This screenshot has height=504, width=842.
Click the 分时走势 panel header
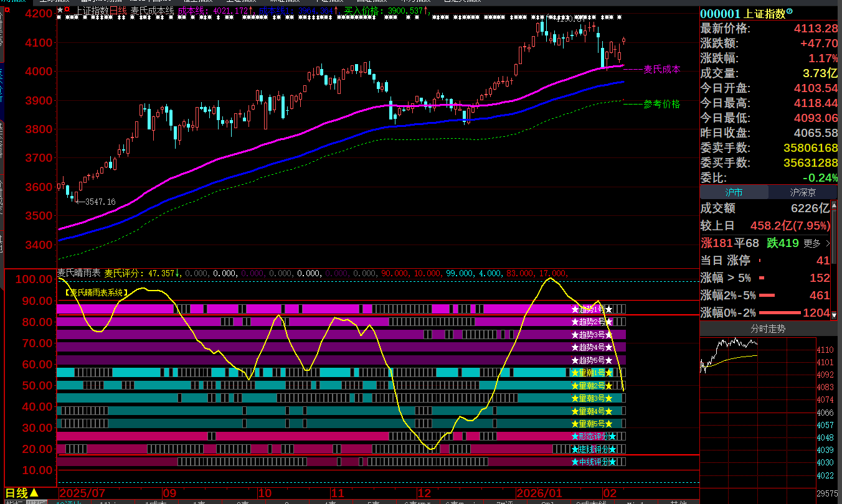pos(767,329)
